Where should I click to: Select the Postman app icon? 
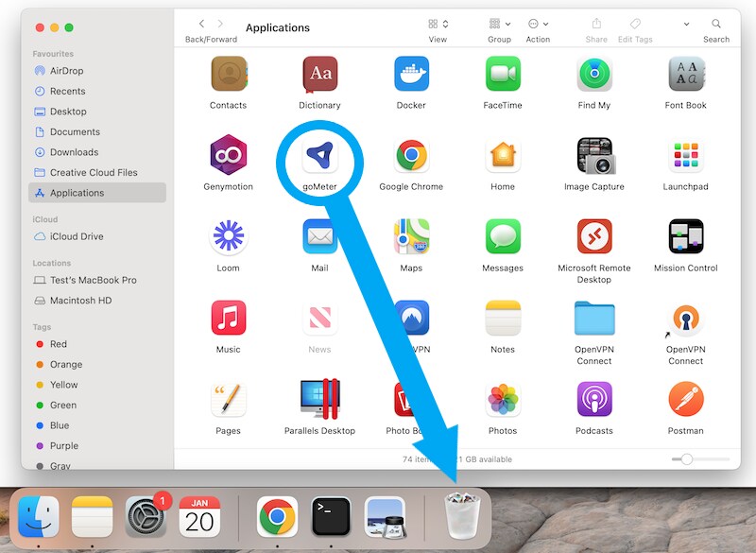click(x=686, y=399)
